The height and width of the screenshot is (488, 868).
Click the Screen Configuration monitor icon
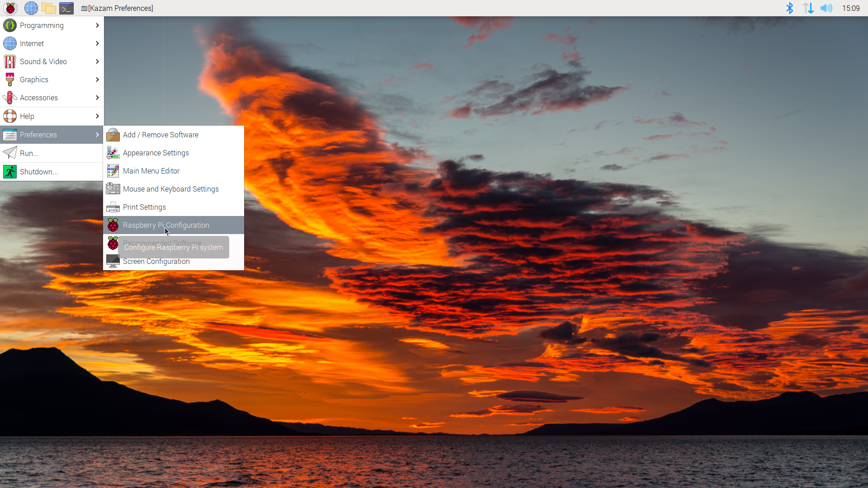pos(113,261)
